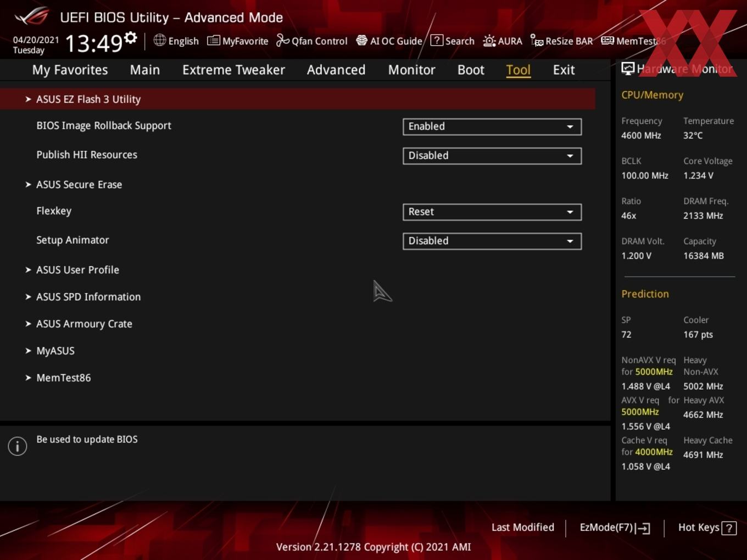Click the CPU/Memory heading
The height and width of the screenshot is (560, 747).
pyautogui.click(x=652, y=95)
